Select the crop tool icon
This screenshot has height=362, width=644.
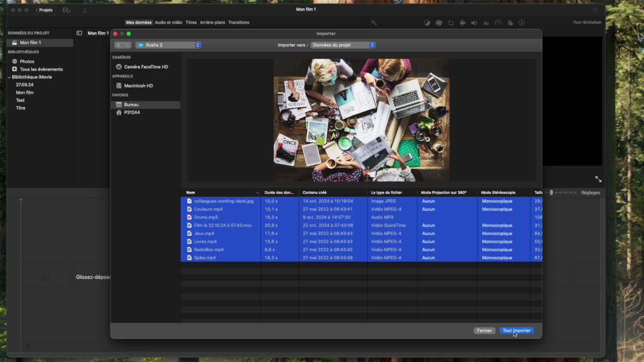[x=450, y=23]
